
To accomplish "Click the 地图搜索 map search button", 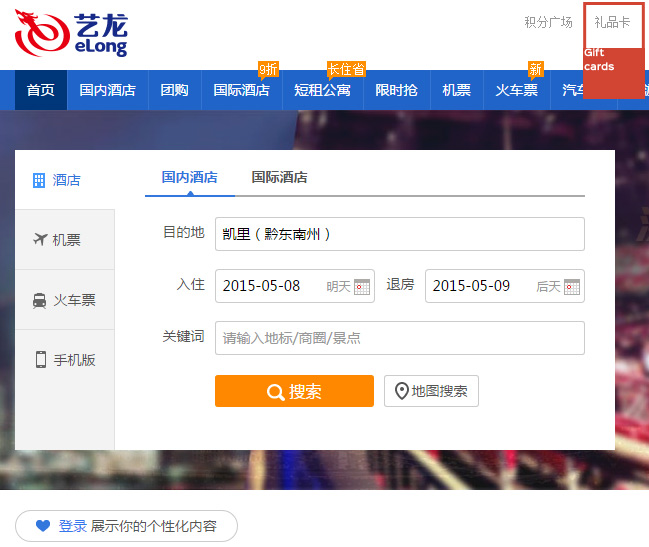I will 431,391.
